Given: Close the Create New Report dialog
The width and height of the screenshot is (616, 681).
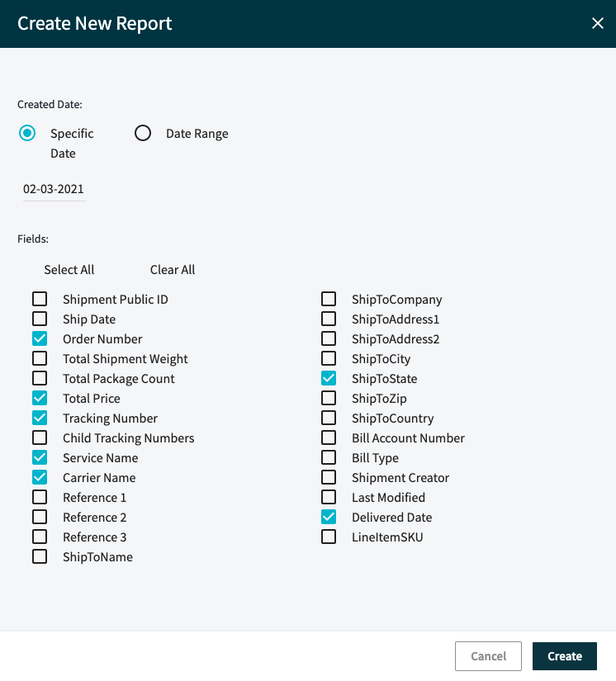Looking at the screenshot, I should pyautogui.click(x=598, y=23).
